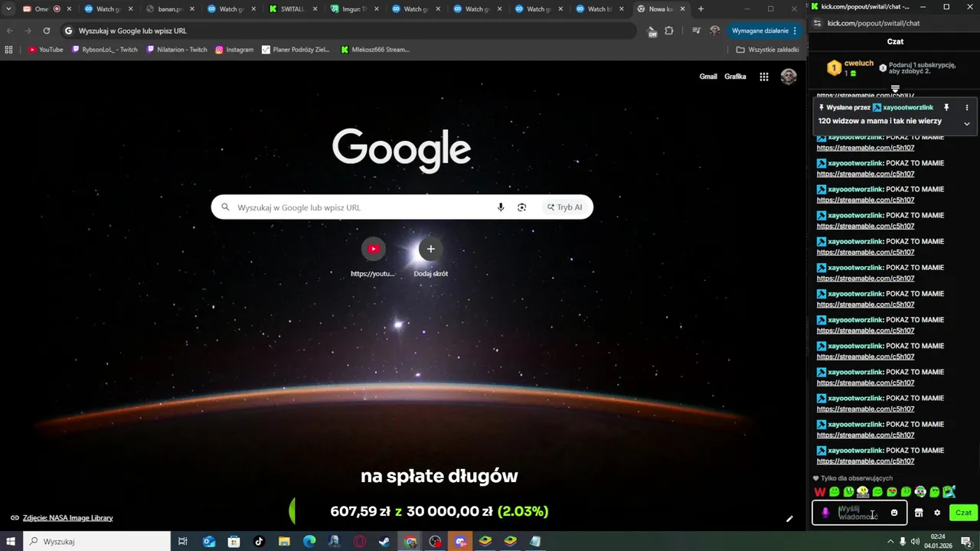Open the RybsonLoL_ Twitch bookmark
This screenshot has height=551, width=980.
105,50
